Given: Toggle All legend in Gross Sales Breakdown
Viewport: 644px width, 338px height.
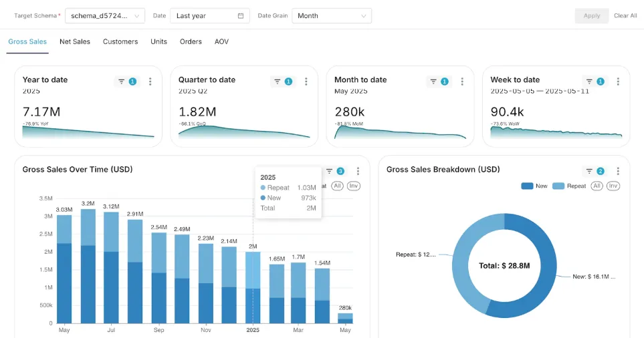Looking at the screenshot, I should click(597, 186).
